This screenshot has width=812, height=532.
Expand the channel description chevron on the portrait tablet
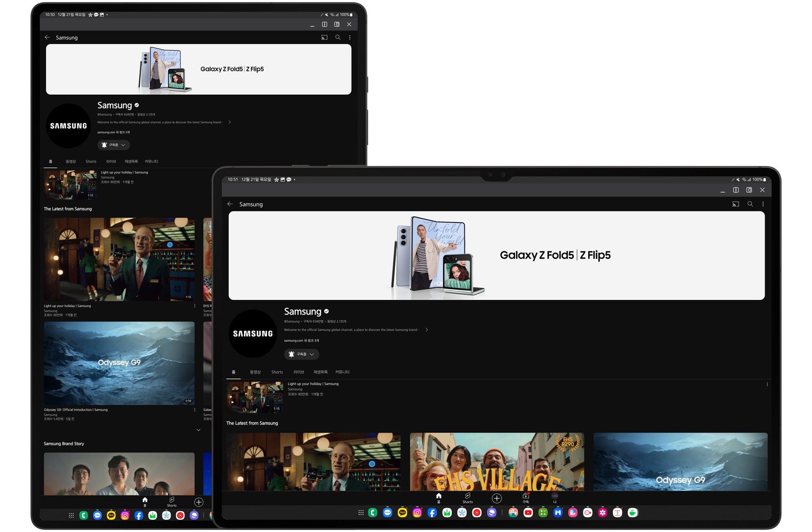[230, 122]
